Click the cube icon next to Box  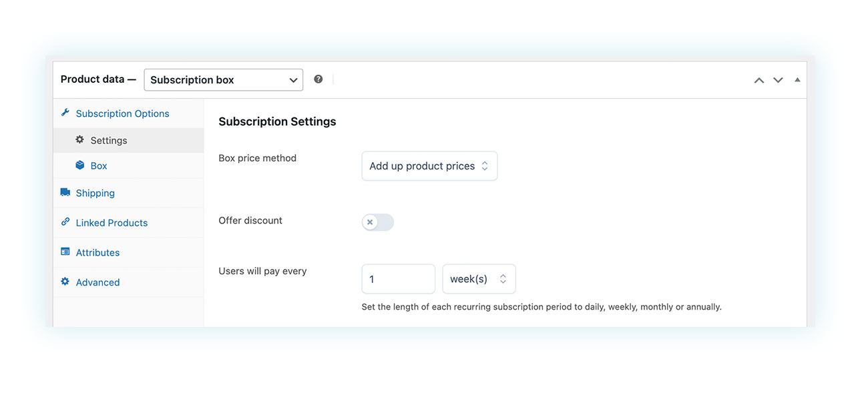pos(80,165)
